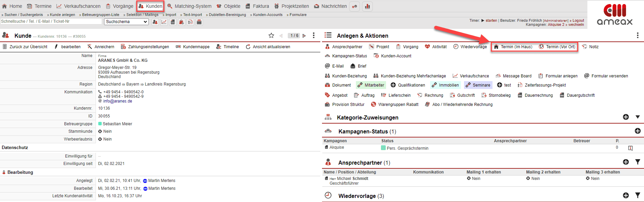Click the info@aranes.de email link
The width and height of the screenshot is (644, 202).
pos(118,101)
